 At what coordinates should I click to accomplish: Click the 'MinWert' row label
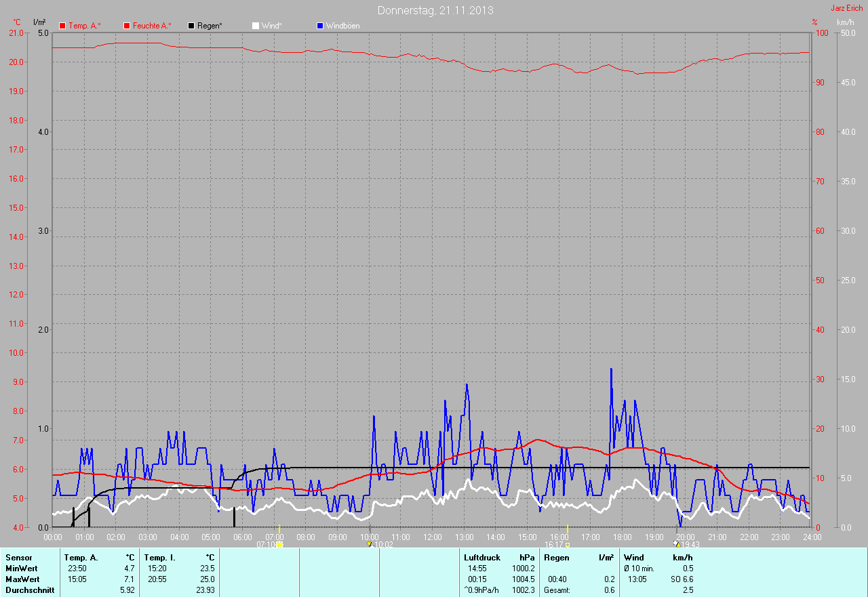22,569
